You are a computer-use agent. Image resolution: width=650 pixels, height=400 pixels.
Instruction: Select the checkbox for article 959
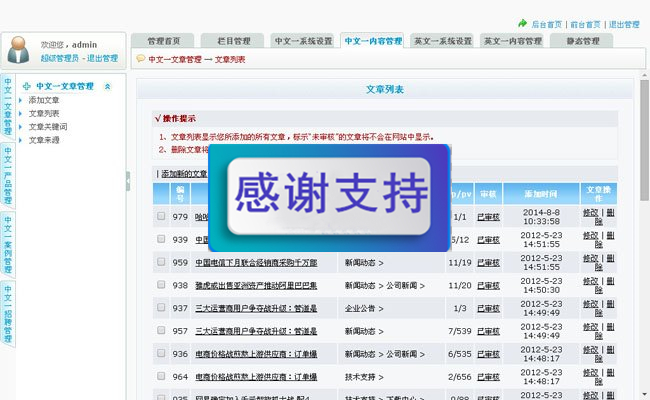pos(161,262)
